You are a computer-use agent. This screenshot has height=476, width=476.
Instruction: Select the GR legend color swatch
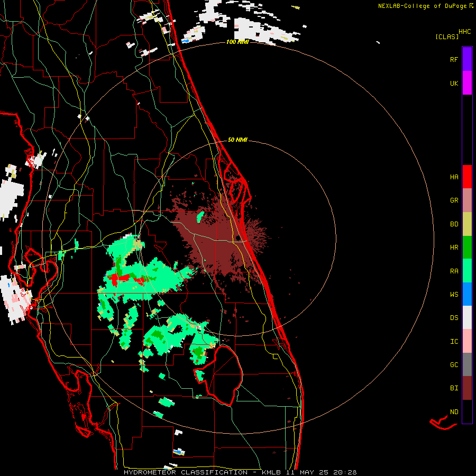point(467,200)
